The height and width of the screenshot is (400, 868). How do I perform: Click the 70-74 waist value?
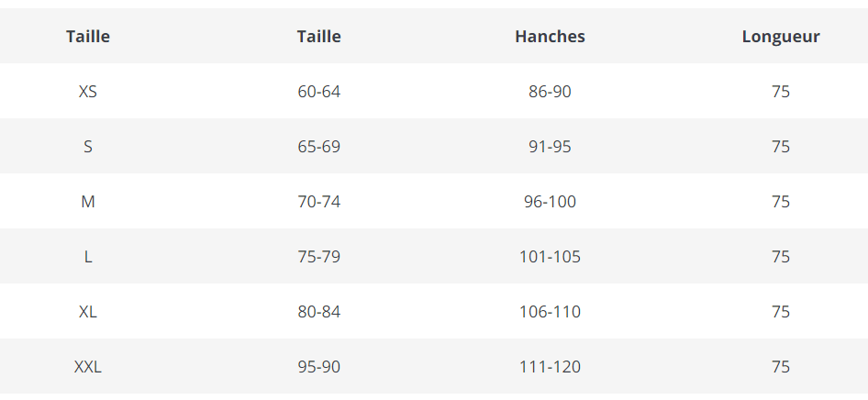318,202
